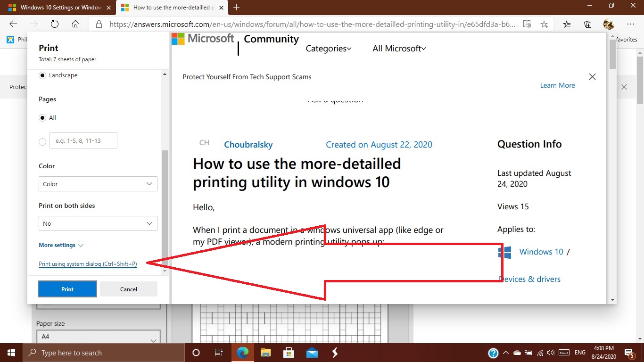Open the A4 Paper size dropdown
The image size is (644, 362).
(x=98, y=337)
